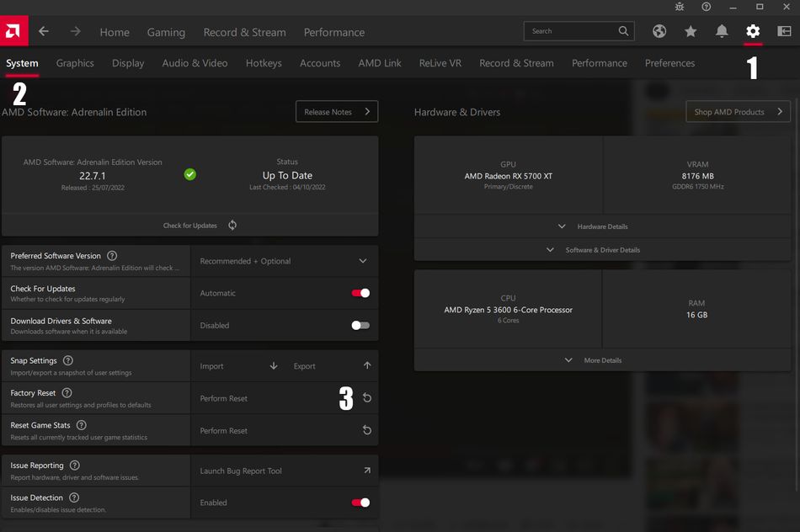Expand Hardware Details section
Screen dimensions: 800x532
click(603, 226)
